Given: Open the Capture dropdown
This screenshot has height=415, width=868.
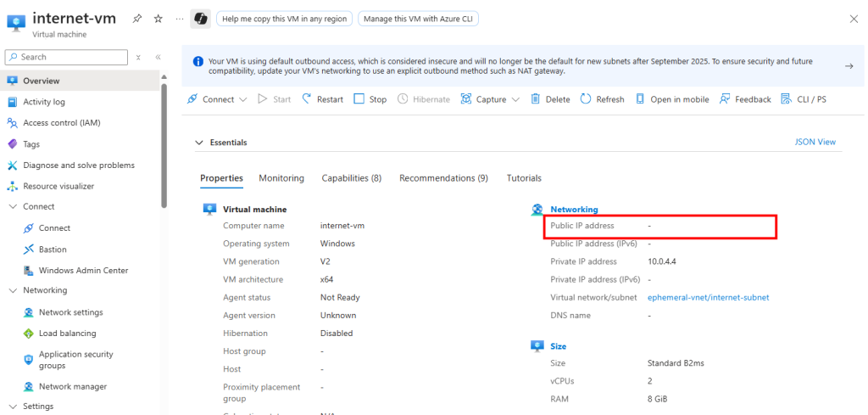Looking at the screenshot, I should point(491,99).
